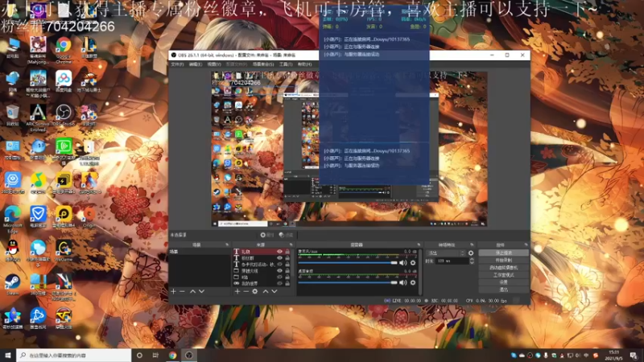Adjust the microphone/Aux volume slider

tap(348, 263)
